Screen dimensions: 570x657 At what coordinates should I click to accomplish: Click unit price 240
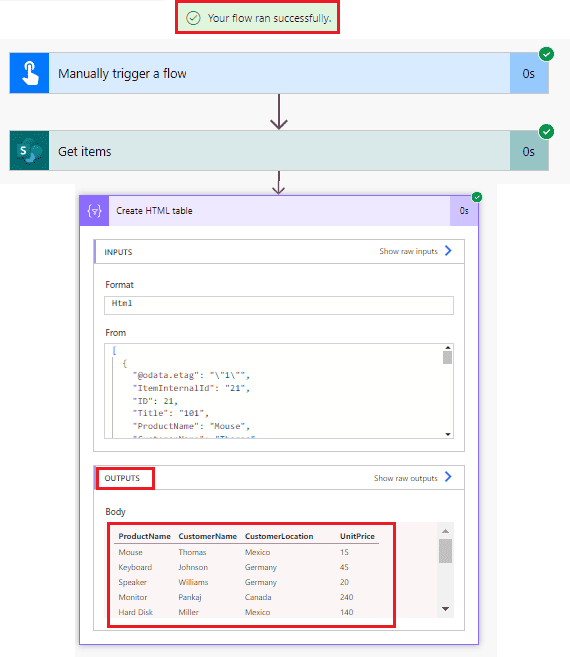(346, 597)
